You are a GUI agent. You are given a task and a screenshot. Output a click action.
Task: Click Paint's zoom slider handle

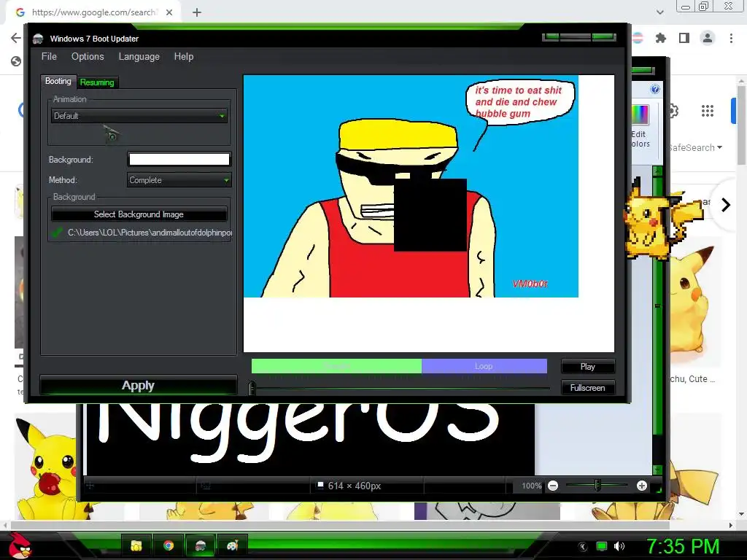(x=597, y=485)
